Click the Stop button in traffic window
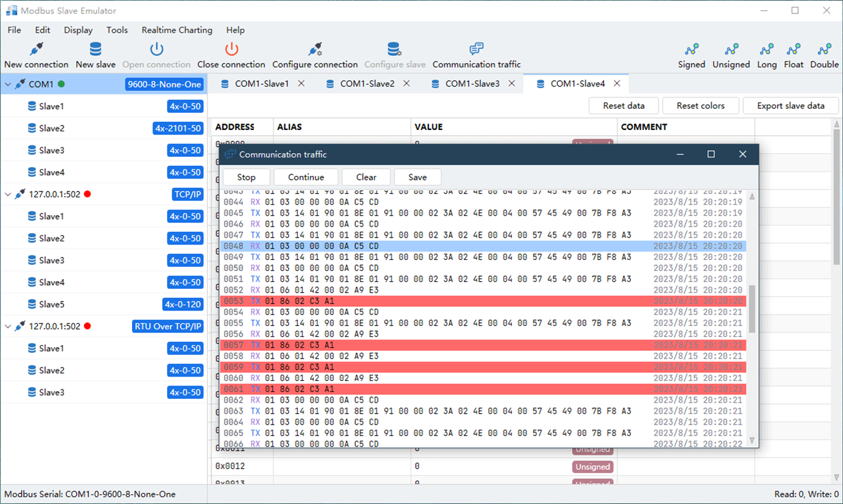Screen dimensions: 843x504 point(246,177)
